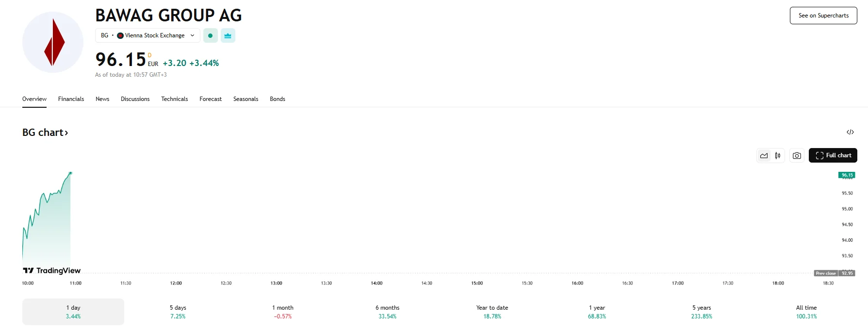Click the green market open status icon

coord(210,35)
